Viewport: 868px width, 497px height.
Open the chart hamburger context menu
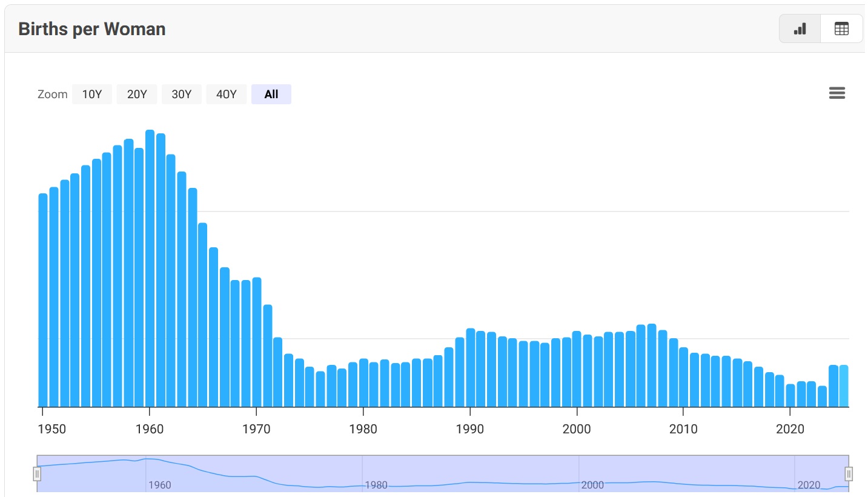(x=837, y=93)
